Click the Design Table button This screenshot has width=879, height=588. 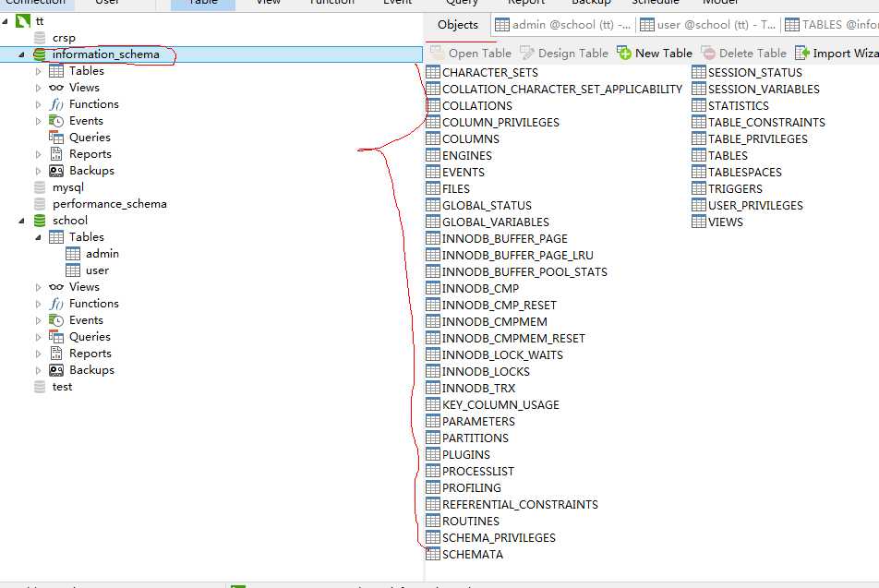pyautogui.click(x=564, y=54)
